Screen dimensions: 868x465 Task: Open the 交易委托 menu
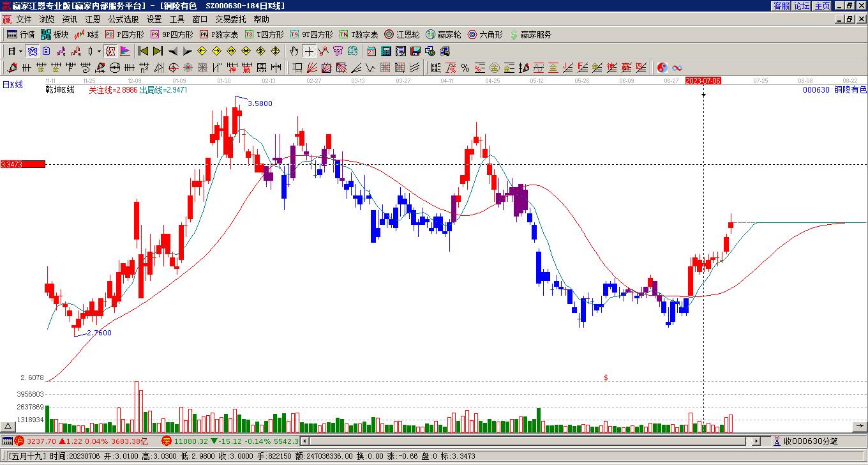click(230, 19)
